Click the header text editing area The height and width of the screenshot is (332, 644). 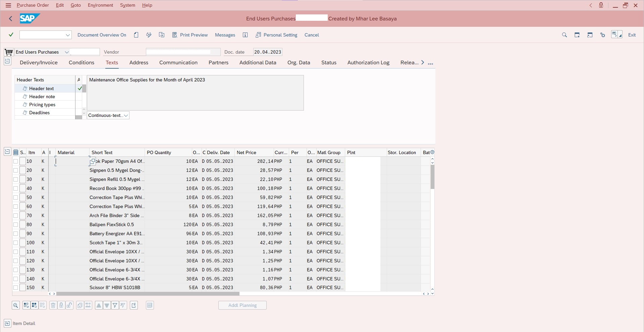point(195,93)
